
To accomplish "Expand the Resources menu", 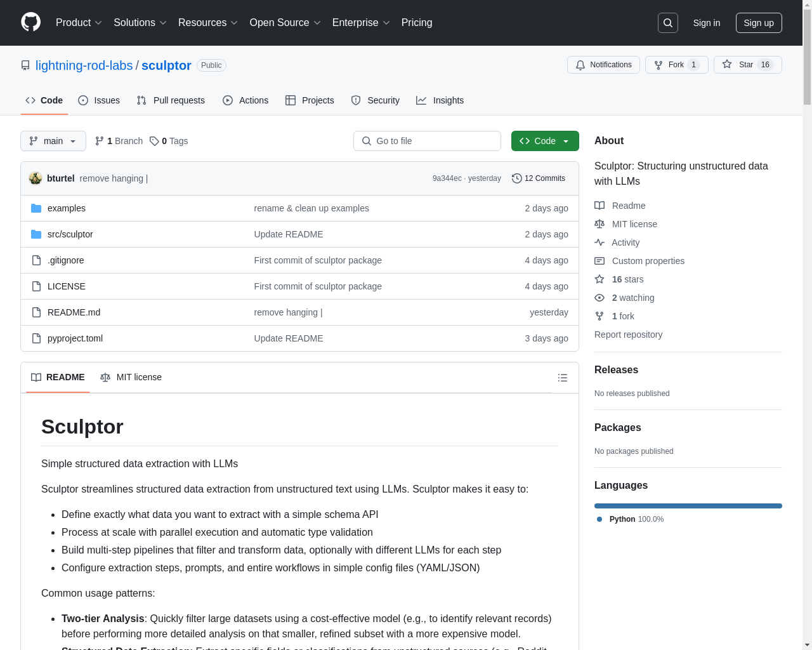I will pos(208,23).
